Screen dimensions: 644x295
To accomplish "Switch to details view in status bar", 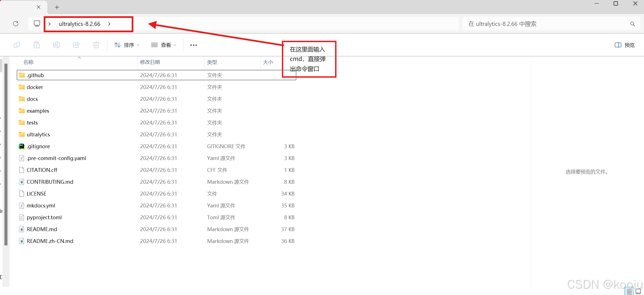I will [x=629, y=291].
